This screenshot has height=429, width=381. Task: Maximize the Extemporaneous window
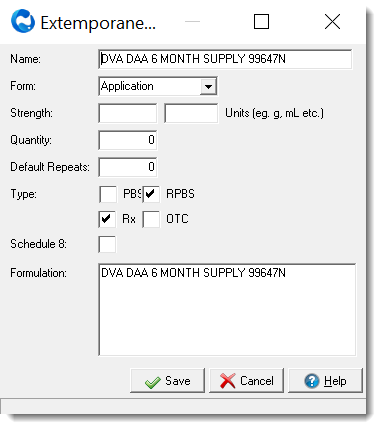click(x=261, y=22)
